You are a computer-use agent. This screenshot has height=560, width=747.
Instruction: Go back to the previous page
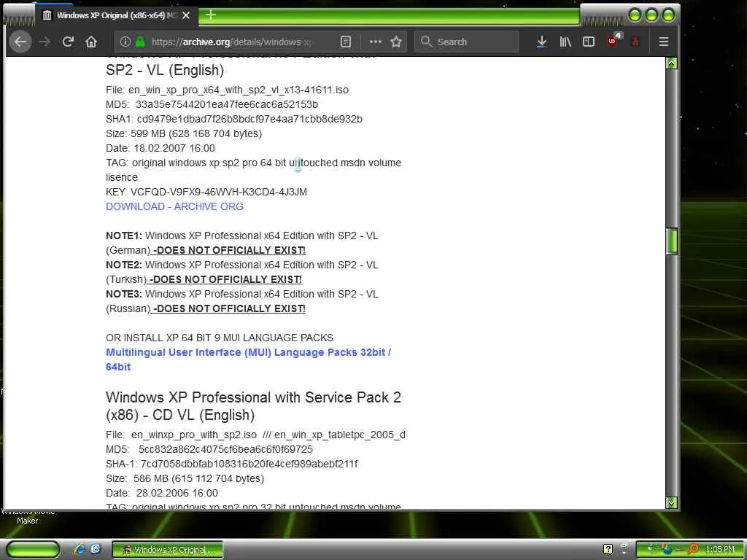tap(20, 42)
